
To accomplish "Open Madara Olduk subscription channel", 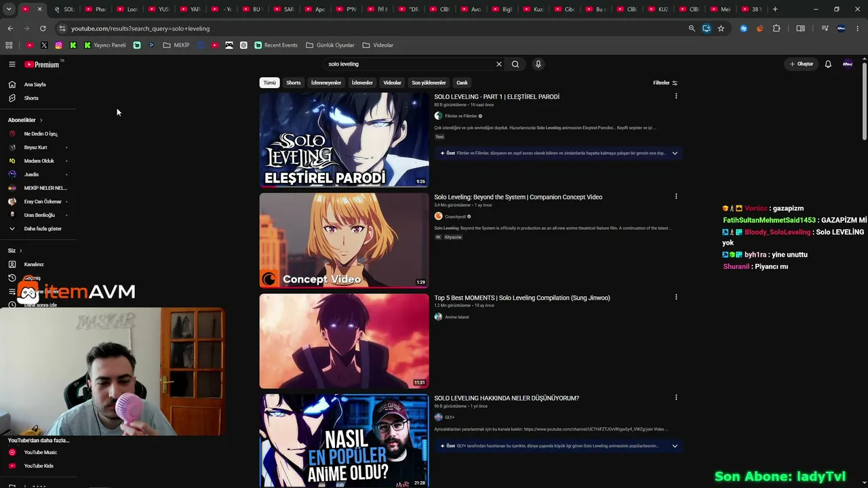I will [x=39, y=161].
